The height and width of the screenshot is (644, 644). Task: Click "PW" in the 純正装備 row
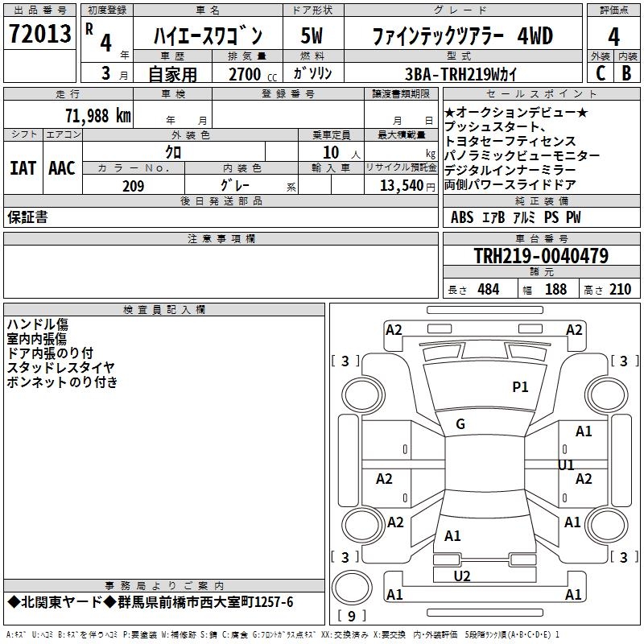point(574,217)
